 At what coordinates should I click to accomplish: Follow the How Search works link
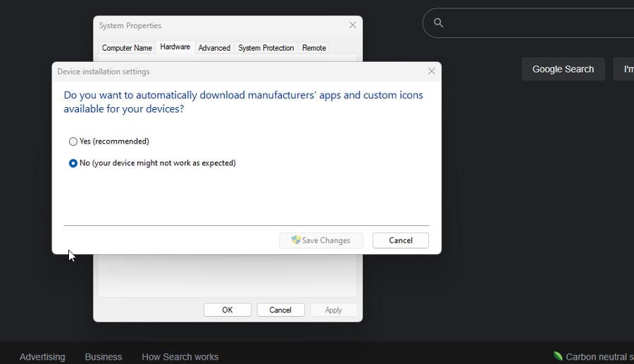pyautogui.click(x=180, y=357)
